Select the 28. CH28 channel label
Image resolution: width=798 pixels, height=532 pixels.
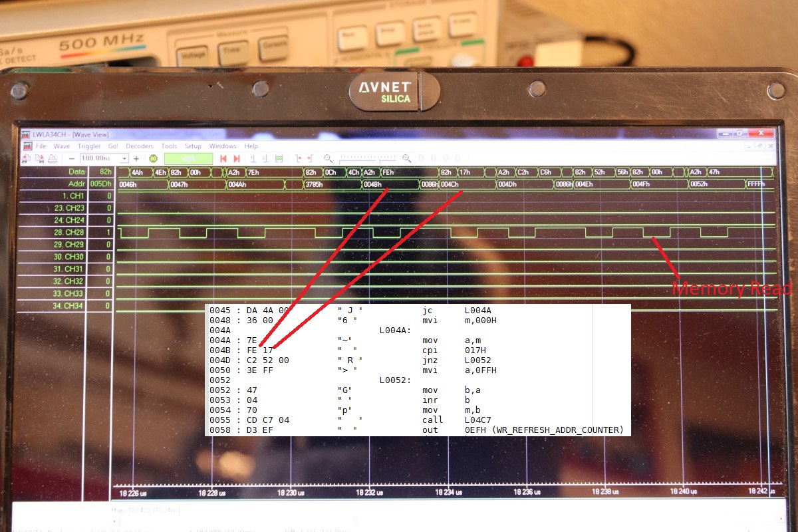click(x=68, y=232)
